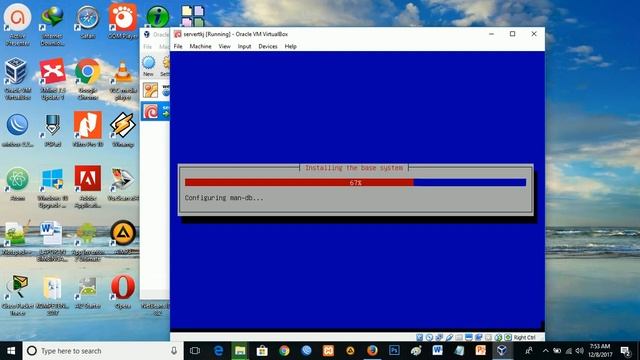Viewport: 640px width, 360px height.
Task: Open volume control in system tray
Action: pos(579,351)
